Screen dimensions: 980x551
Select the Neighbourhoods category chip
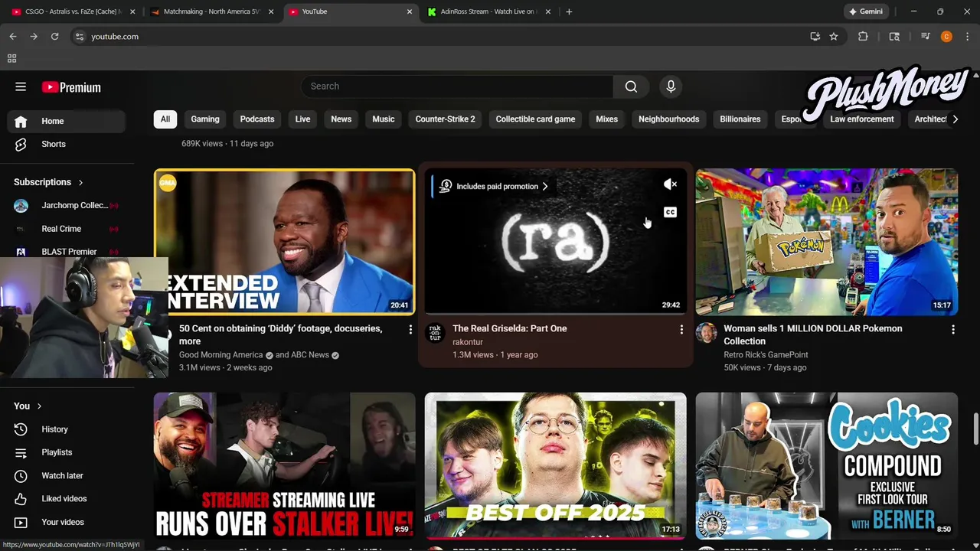pyautogui.click(x=669, y=119)
